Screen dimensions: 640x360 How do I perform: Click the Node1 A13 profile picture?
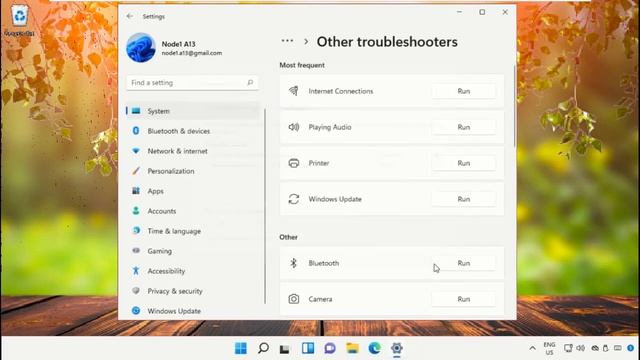tap(141, 48)
